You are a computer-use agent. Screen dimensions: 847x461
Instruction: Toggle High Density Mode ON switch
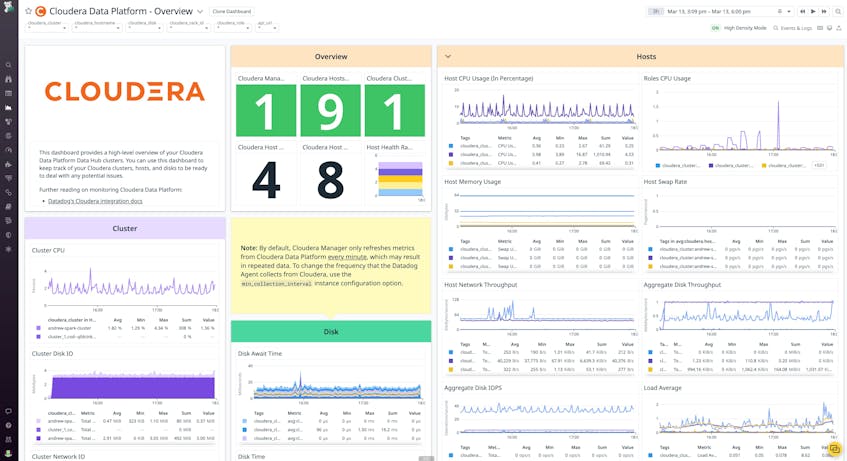pos(715,28)
